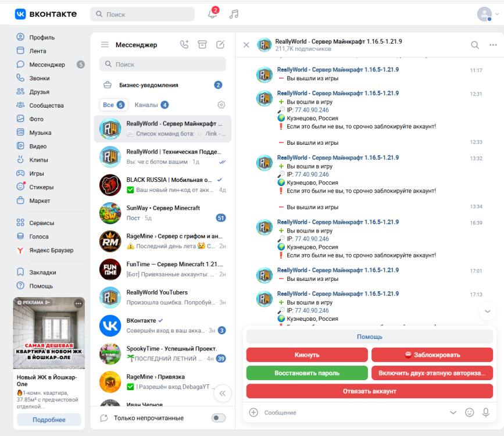Switch to the 'Каналы' tab
Image resolution: width=504 pixels, height=436 pixels.
pos(151,105)
